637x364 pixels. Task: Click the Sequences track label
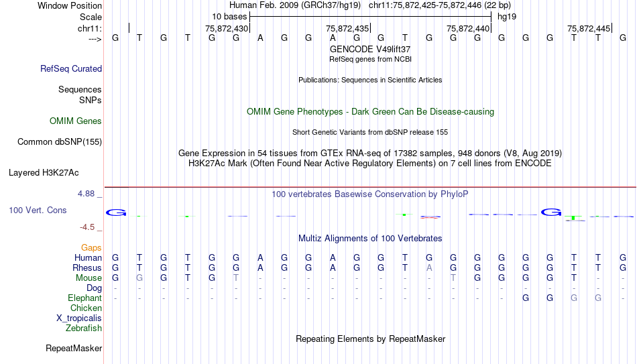[x=80, y=89]
